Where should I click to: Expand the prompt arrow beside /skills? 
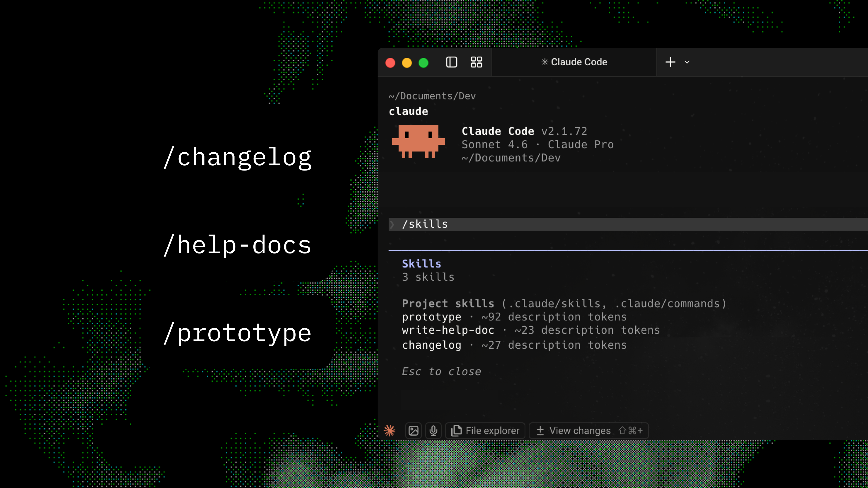click(x=392, y=224)
